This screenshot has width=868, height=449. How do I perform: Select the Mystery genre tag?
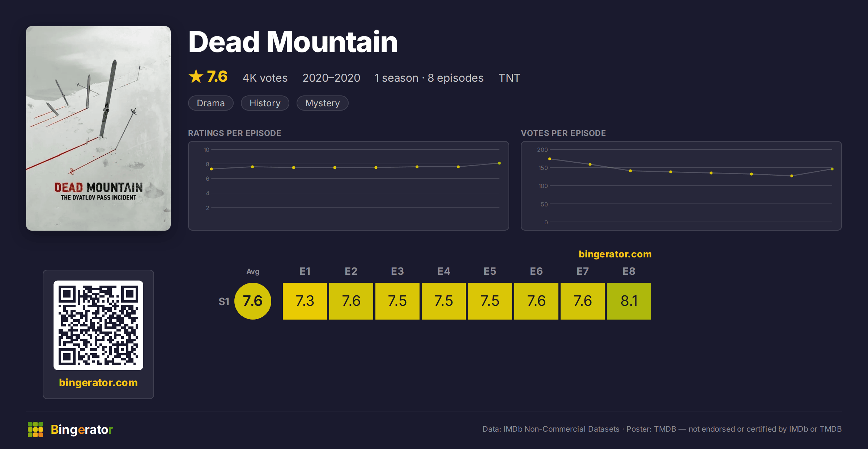click(323, 103)
